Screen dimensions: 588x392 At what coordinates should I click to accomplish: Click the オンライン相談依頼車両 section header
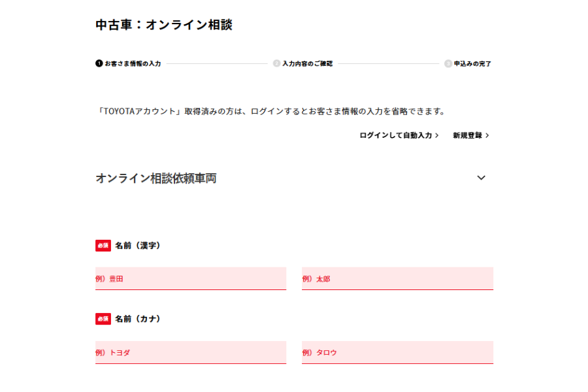click(157, 178)
